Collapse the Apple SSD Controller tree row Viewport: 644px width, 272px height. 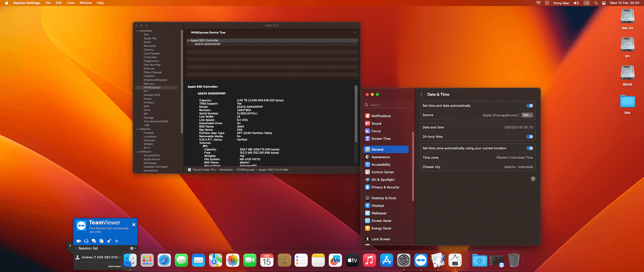189,41
